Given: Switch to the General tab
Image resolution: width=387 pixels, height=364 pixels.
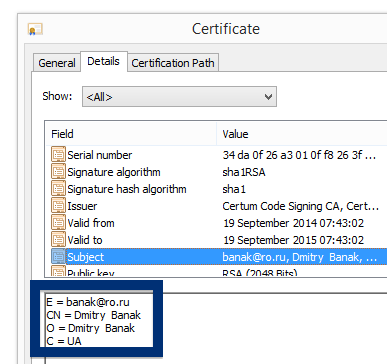Looking at the screenshot, I should (x=57, y=63).
